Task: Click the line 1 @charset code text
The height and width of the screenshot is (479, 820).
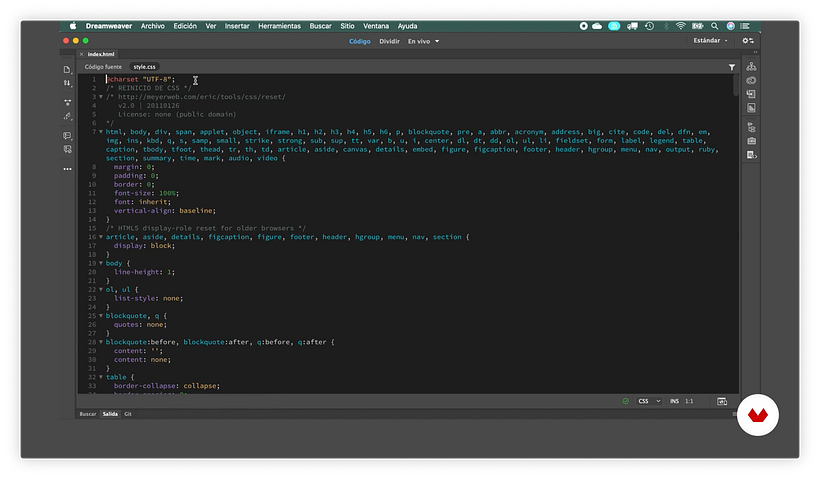Action: point(141,79)
